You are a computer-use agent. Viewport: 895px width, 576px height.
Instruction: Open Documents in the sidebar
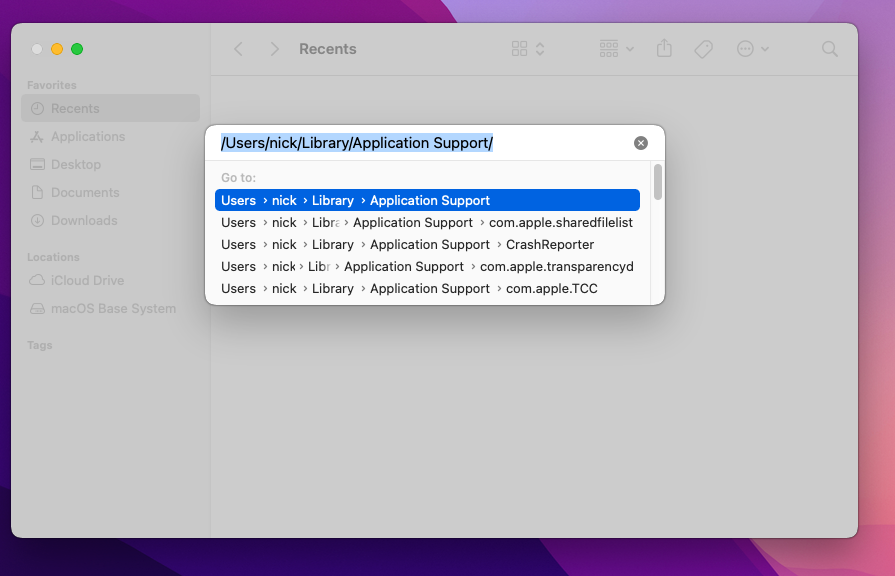110,192
